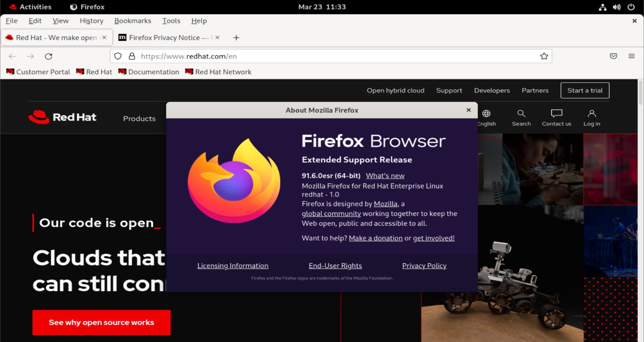Close the About Mozilla Firefox dialog
Image resolution: width=644 pixels, height=342 pixels.
469,110
